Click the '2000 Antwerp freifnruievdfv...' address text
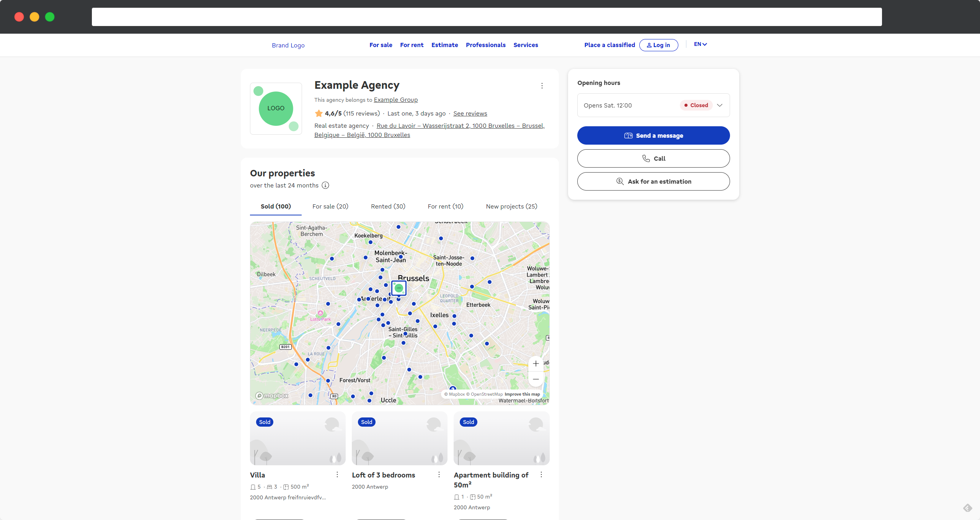Image resolution: width=980 pixels, height=520 pixels. (x=288, y=497)
